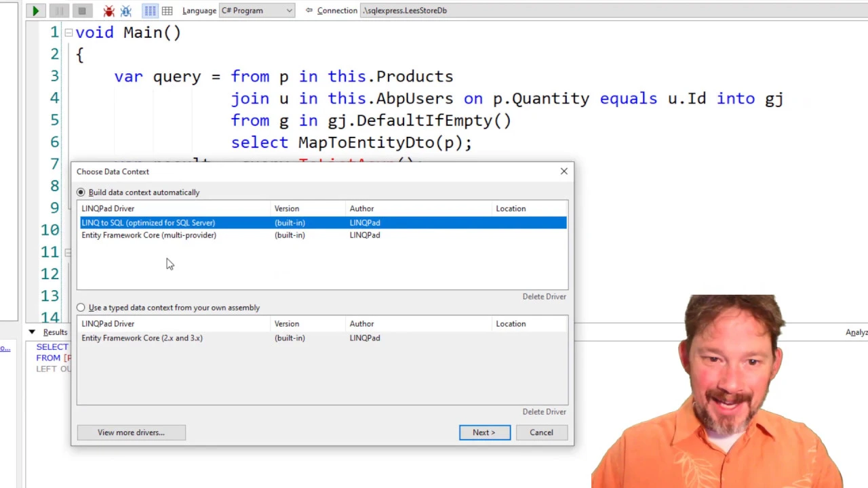The image size is (868, 488).
Task: Sort upper list by Author column header
Action: pos(419,209)
